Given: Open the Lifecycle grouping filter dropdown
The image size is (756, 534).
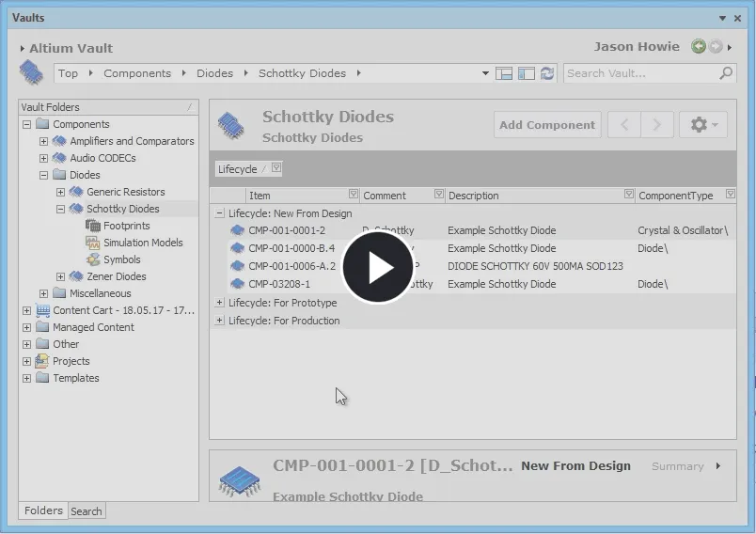Looking at the screenshot, I should click(276, 167).
